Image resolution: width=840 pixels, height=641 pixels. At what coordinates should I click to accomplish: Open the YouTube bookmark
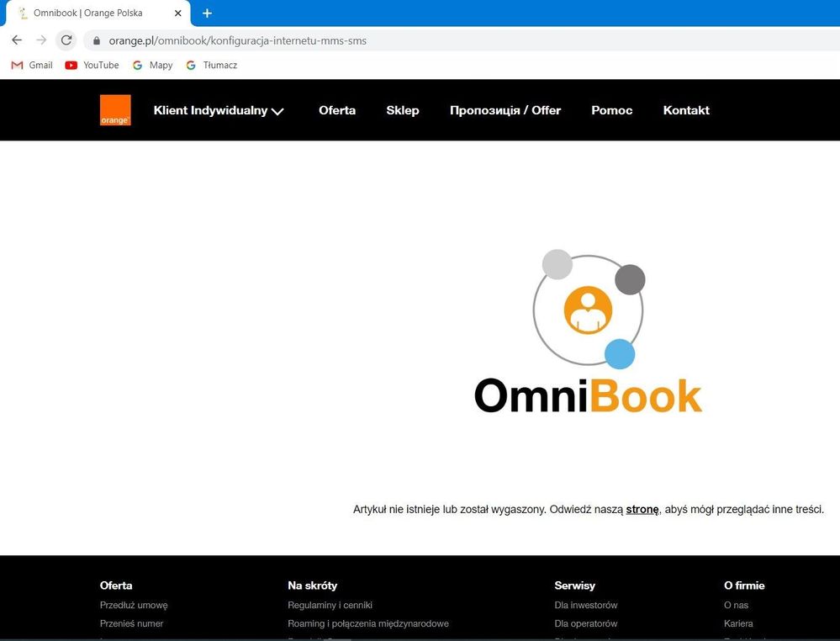point(92,65)
